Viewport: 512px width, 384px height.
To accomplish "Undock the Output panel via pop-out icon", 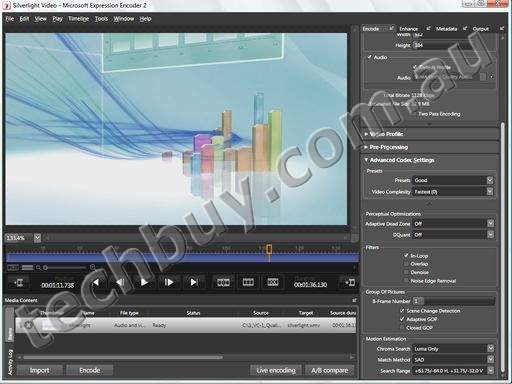I will coord(502,29).
